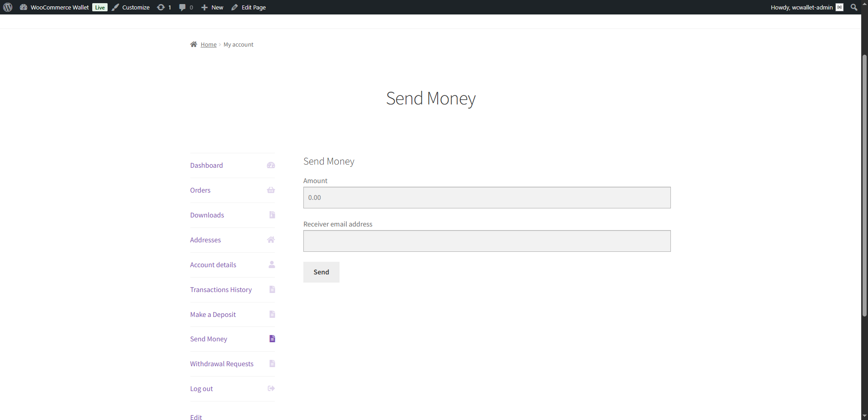
Task: Click the wcwallet-admin avatar image
Action: pyautogui.click(x=840, y=7)
